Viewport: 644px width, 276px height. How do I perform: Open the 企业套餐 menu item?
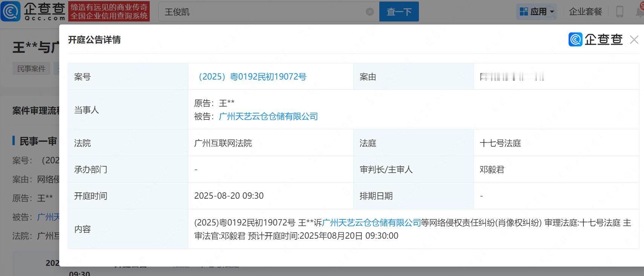pos(586,12)
